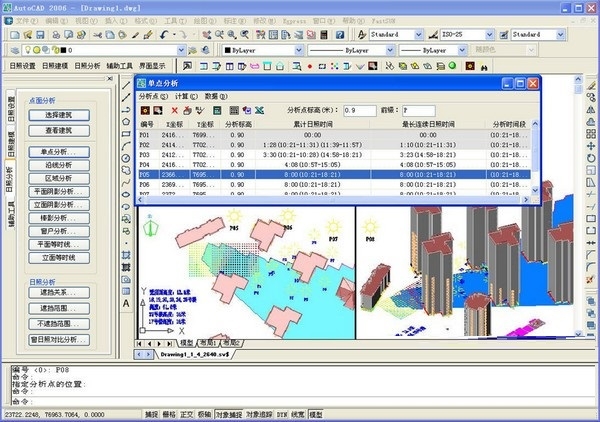Open the 文件 (File) menu
Screen dimensions: 600x422
click(x=26, y=21)
